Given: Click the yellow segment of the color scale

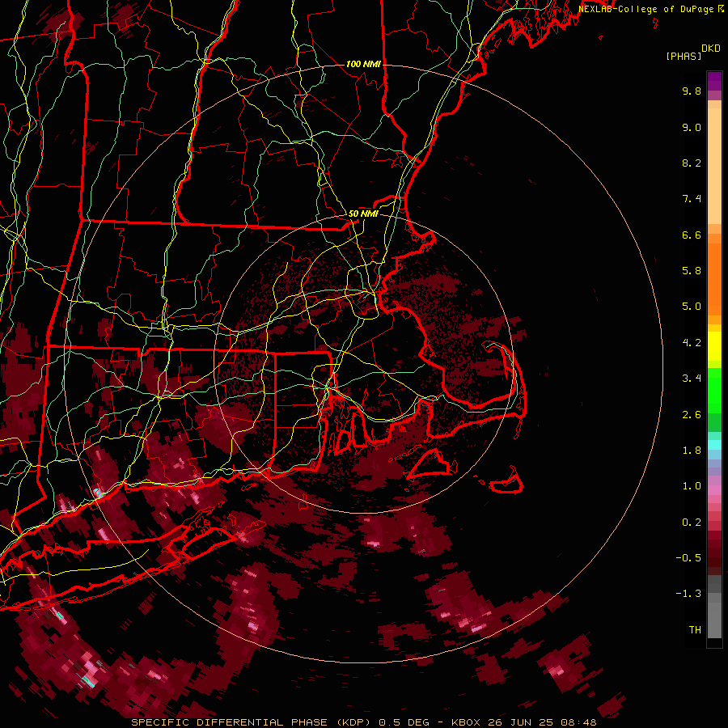Looking at the screenshot, I should tap(714, 346).
